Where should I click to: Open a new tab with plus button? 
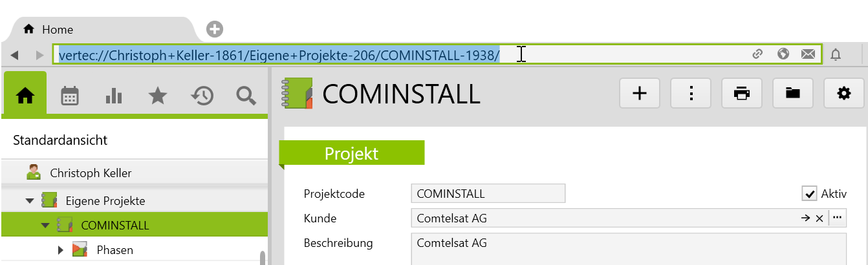point(215,29)
